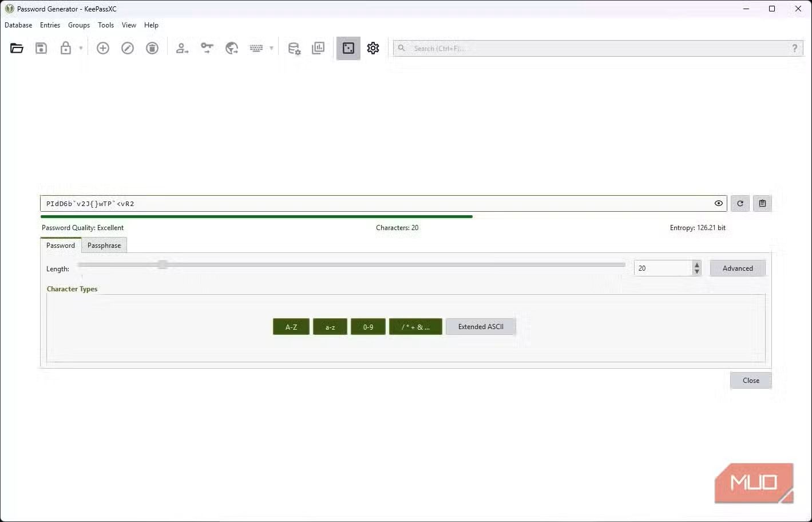
Task: Open the Tools menu
Action: pos(106,25)
